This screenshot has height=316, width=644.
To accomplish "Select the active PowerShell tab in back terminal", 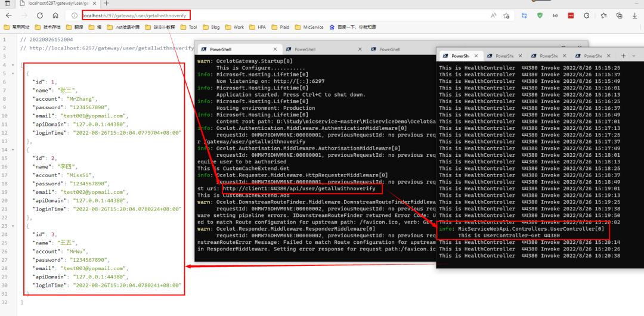I will pyautogui.click(x=240, y=49).
